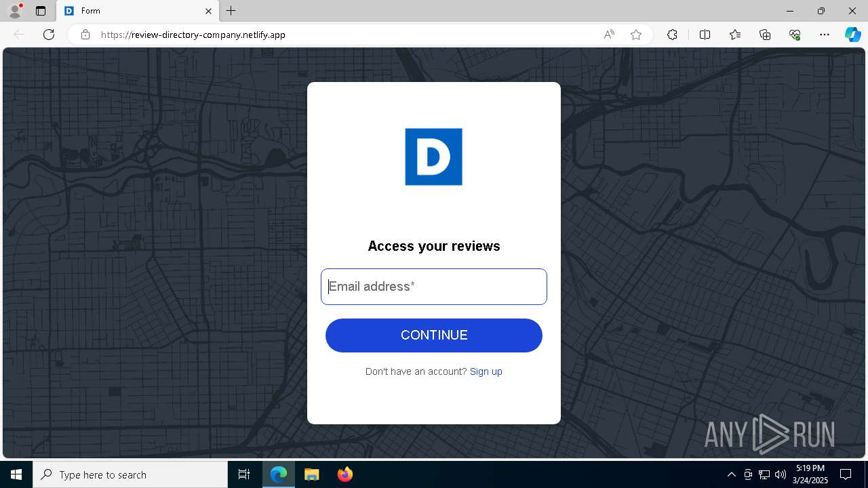Go back to previous page
868x488 pixels.
[x=19, y=35]
